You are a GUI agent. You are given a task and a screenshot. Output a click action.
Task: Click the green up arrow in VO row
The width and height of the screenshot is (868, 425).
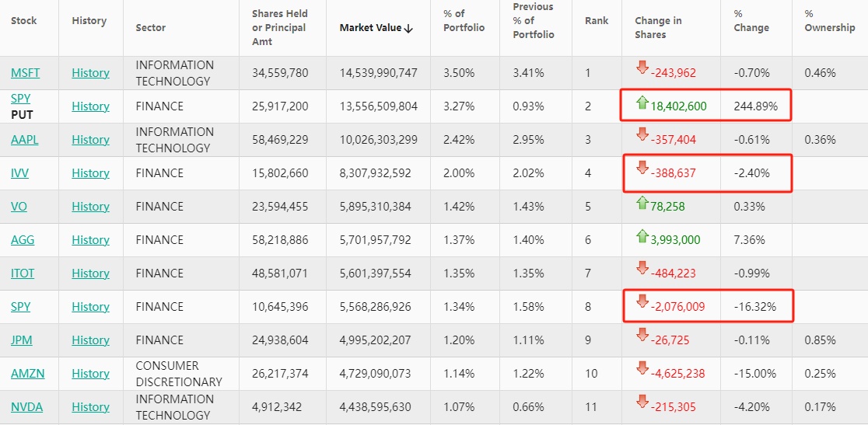pos(642,202)
